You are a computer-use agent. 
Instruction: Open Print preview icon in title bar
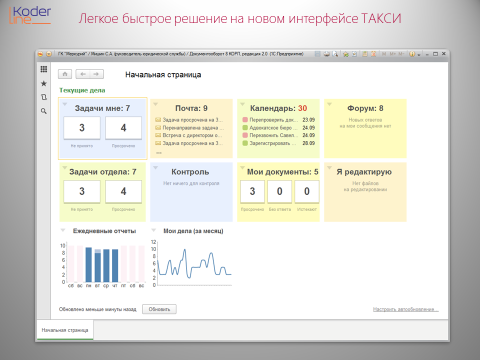[x=335, y=54]
